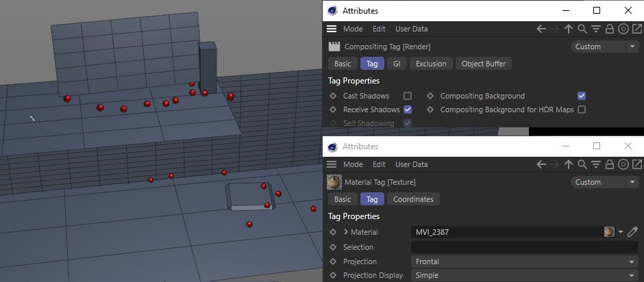Switch to Basic tab of Compositing Tag
The image size is (644, 282).
pyautogui.click(x=343, y=64)
